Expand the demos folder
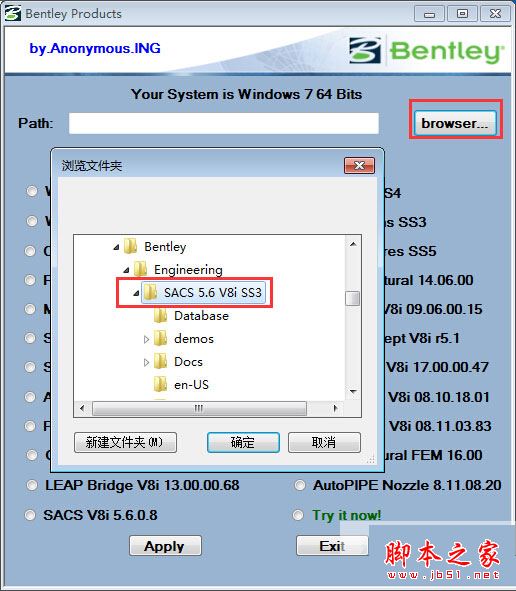 coord(146,339)
